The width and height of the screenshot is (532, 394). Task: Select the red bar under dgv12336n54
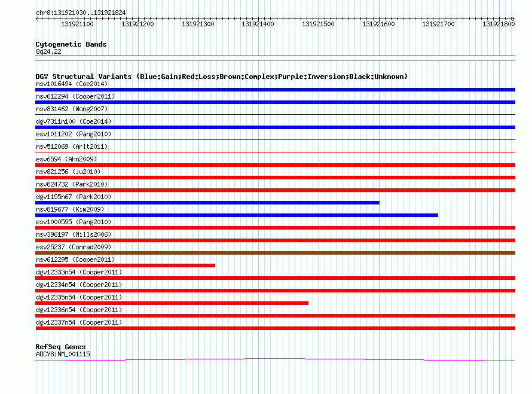pos(275,316)
